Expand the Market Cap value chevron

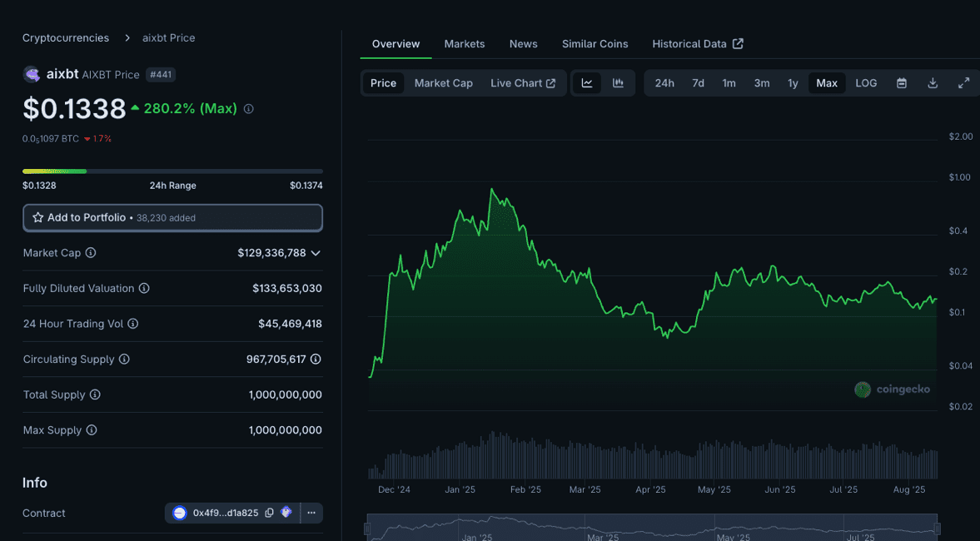pos(316,253)
